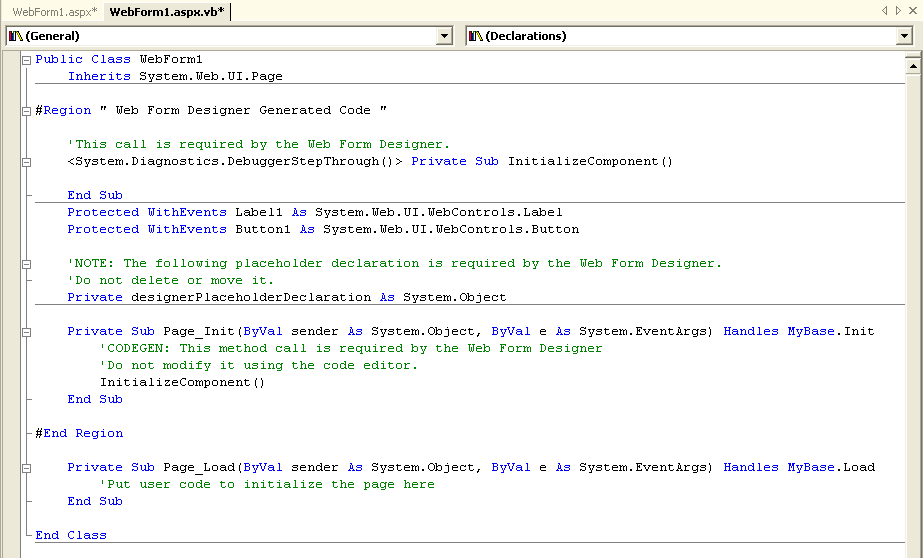
Task: Click the books icon beside (General)
Action: (15, 36)
